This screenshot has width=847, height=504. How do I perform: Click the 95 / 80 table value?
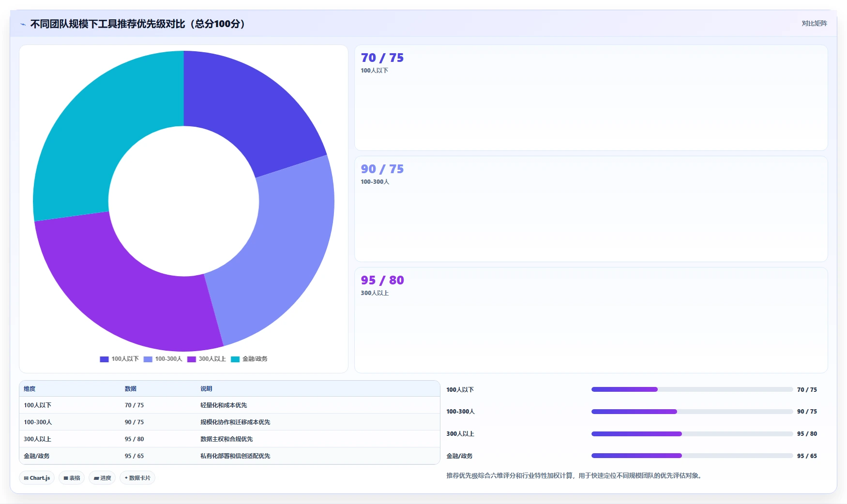point(134,439)
